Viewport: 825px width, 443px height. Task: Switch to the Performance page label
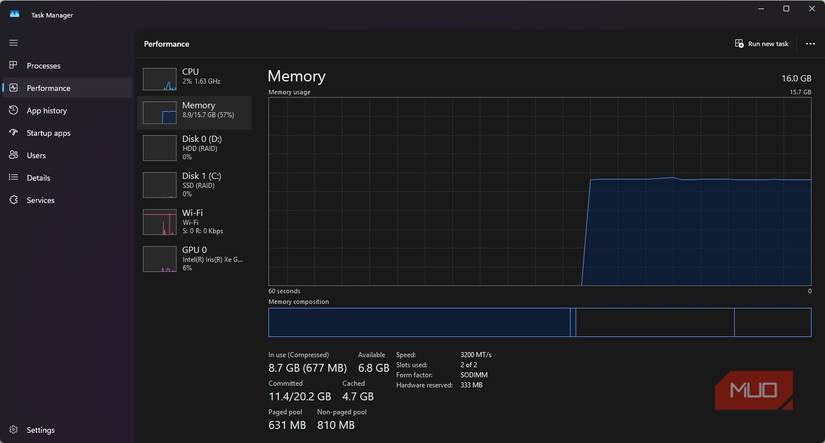tap(48, 88)
